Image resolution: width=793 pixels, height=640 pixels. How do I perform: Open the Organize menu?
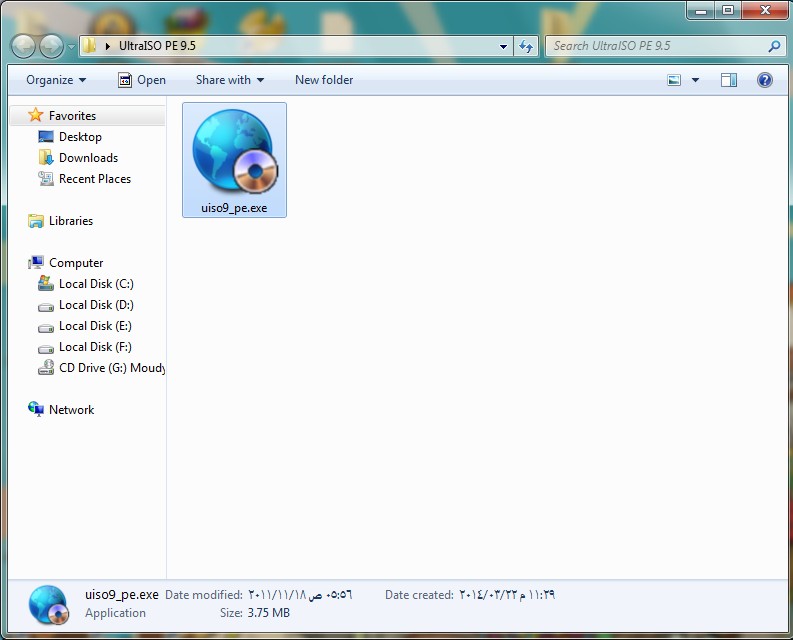pos(56,80)
